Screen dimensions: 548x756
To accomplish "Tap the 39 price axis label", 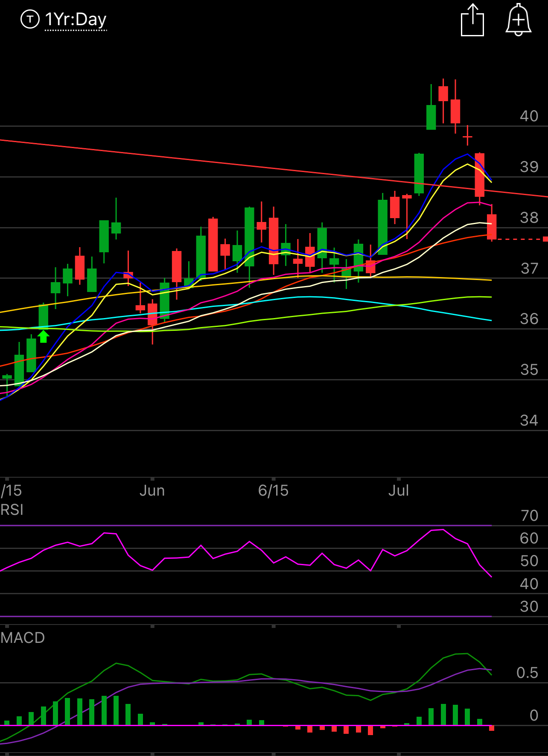I will [x=529, y=167].
